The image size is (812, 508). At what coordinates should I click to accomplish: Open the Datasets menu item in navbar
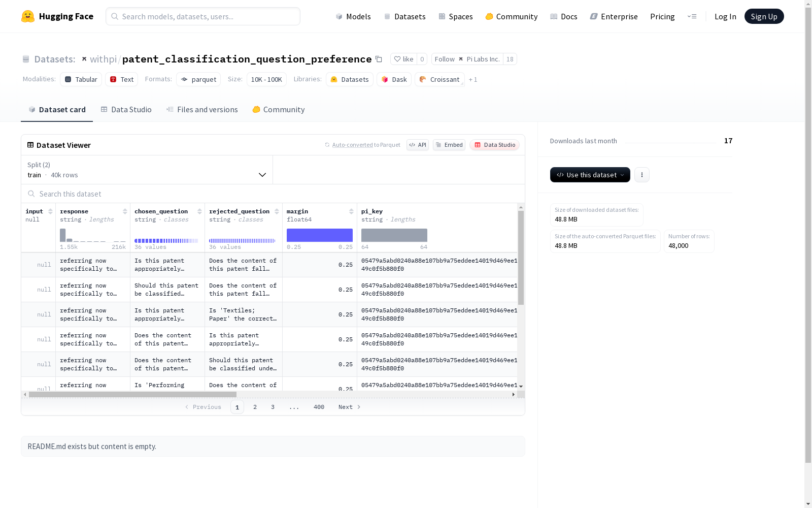[404, 16]
